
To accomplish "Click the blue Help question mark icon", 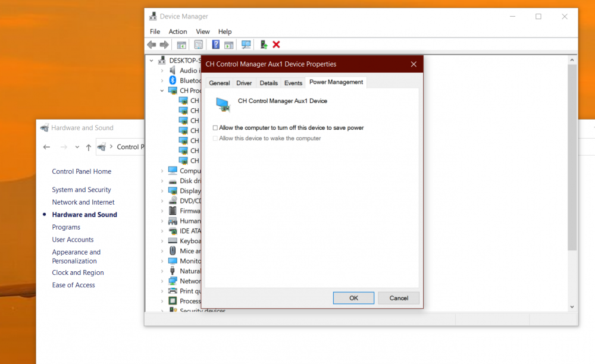I will tap(215, 45).
